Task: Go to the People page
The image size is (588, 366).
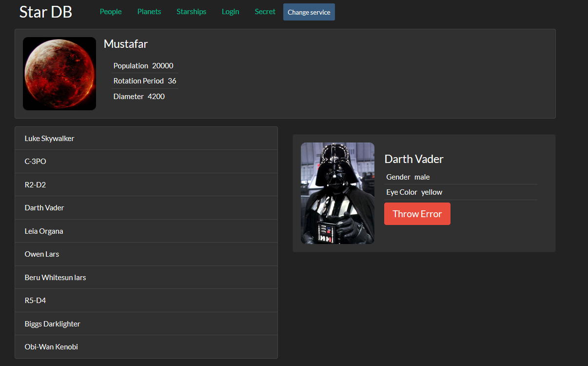Action: [x=111, y=12]
